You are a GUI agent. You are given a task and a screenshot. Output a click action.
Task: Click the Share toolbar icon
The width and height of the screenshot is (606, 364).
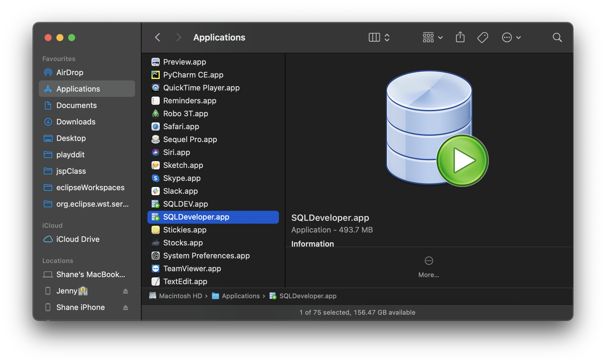(x=460, y=37)
